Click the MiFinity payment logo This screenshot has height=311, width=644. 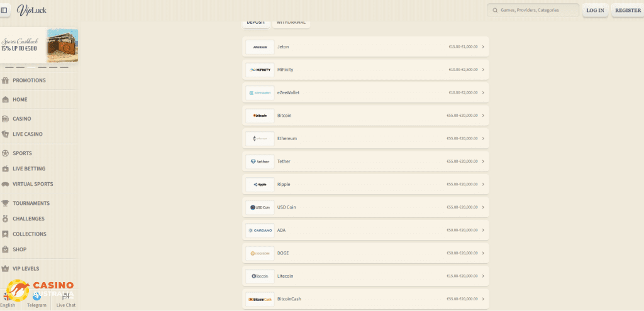pyautogui.click(x=260, y=70)
